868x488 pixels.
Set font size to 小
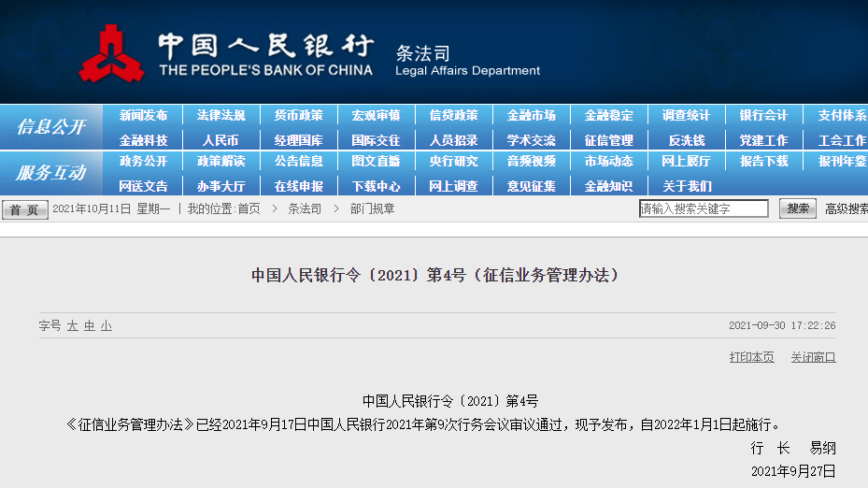(107, 325)
